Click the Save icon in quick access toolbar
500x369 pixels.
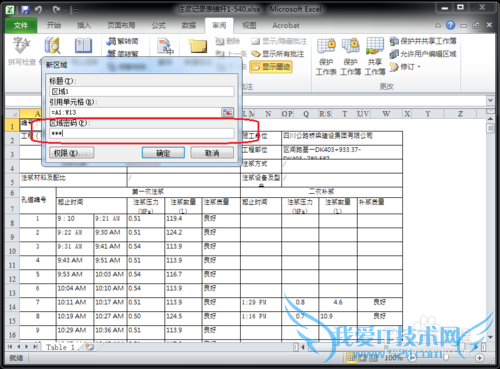coord(25,10)
